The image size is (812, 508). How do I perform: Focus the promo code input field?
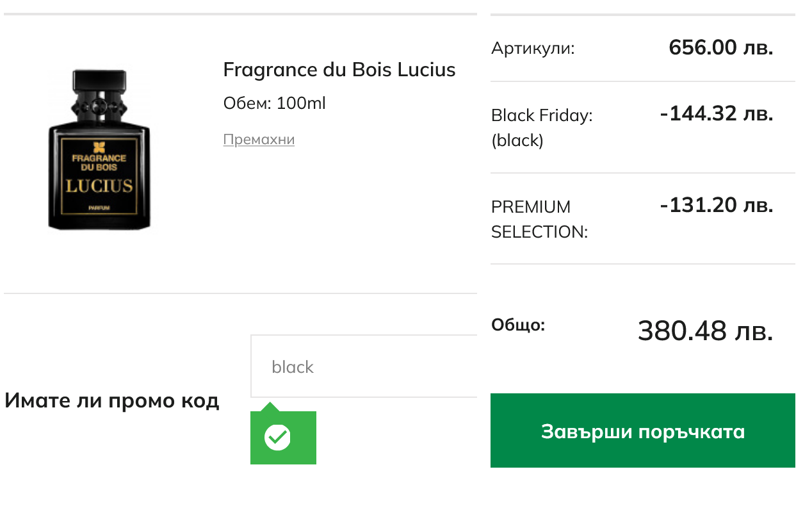click(364, 366)
